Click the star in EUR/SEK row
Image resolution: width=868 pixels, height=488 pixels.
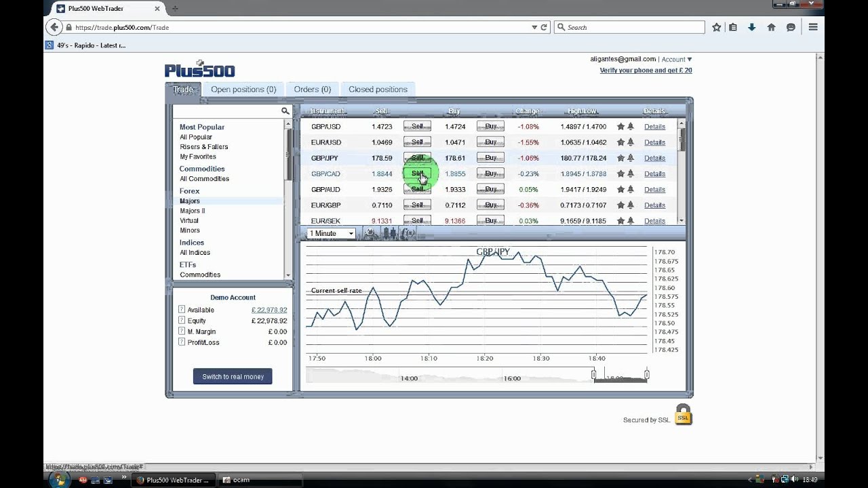pyautogui.click(x=620, y=220)
